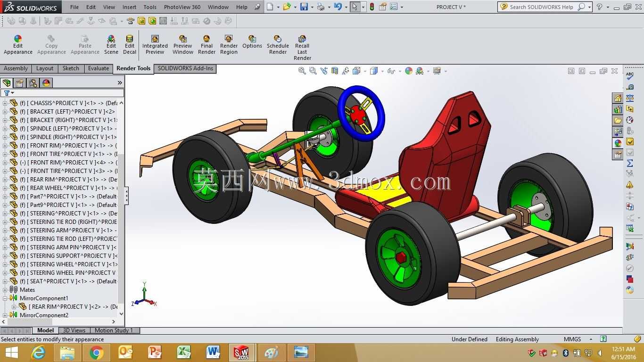Switch to the SOLIDWORKS Add-Ins tab
This screenshot has width=644, height=362.
pos(185,69)
